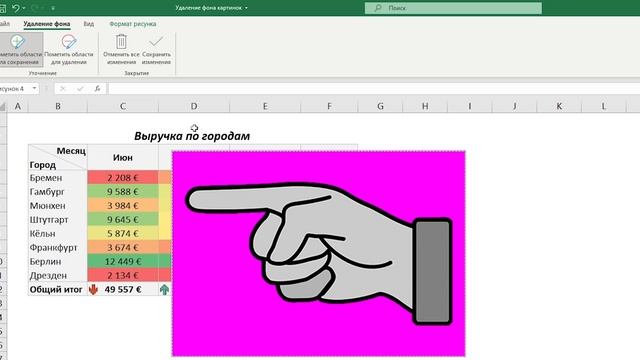Open the Файл tab
This screenshot has width=640, height=360.
click(x=4, y=24)
